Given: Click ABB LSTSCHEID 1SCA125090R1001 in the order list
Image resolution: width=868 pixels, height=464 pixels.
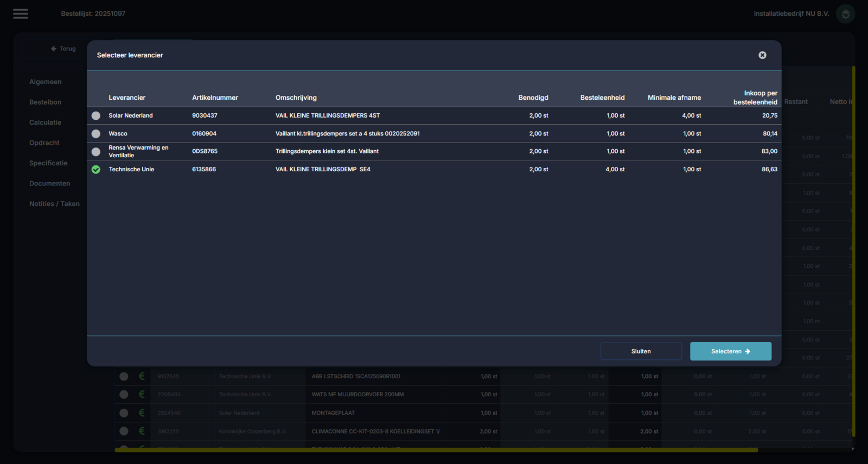Looking at the screenshot, I should tap(356, 376).
